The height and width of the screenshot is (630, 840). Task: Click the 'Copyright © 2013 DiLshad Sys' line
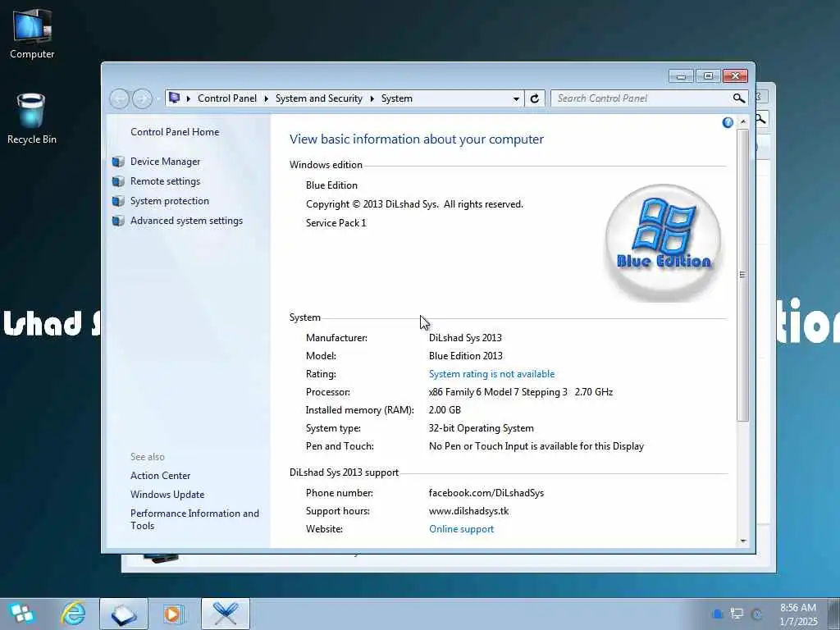pyautogui.click(x=414, y=204)
